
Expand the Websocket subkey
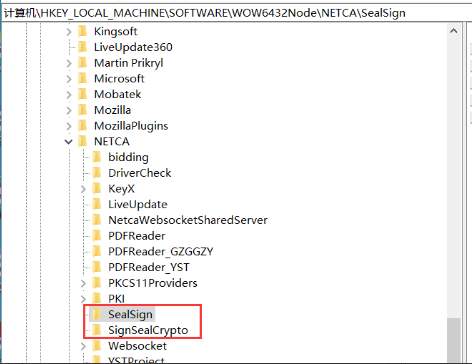tap(83, 346)
